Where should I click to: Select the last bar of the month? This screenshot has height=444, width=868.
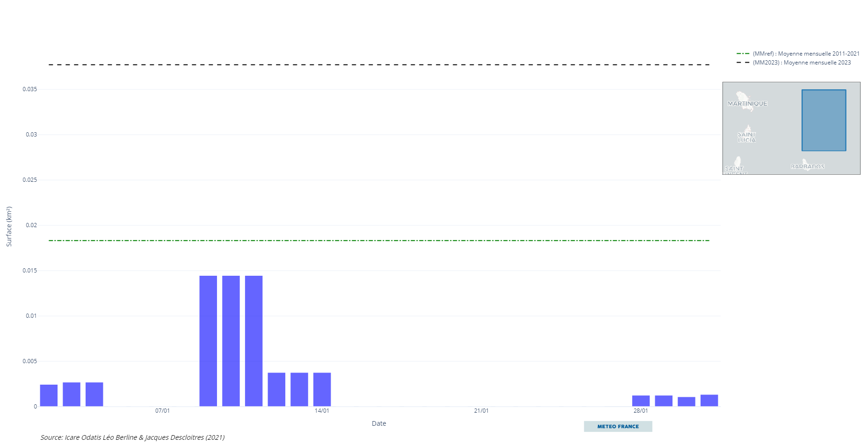click(x=709, y=401)
